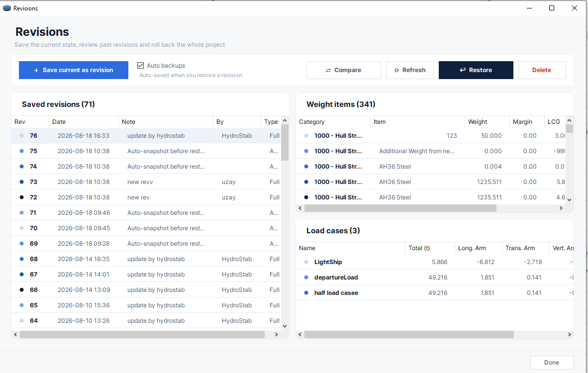Click Save current as revision button
Image resolution: width=588 pixels, height=373 pixels.
point(74,70)
